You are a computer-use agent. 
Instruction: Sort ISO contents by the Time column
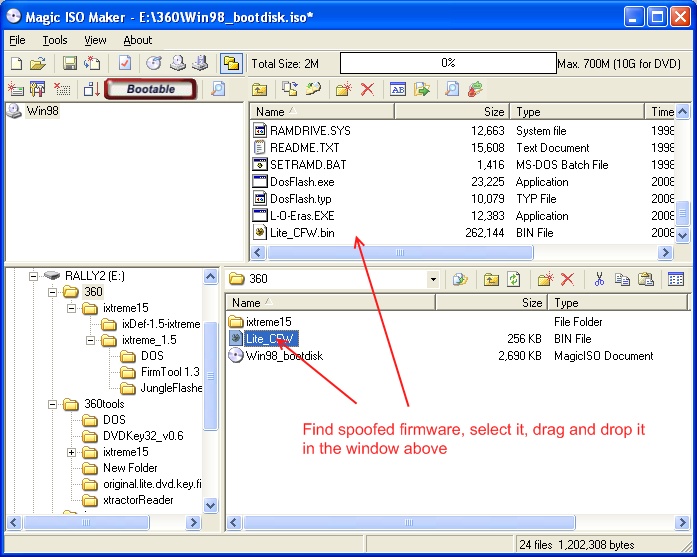pyautogui.click(x=660, y=112)
